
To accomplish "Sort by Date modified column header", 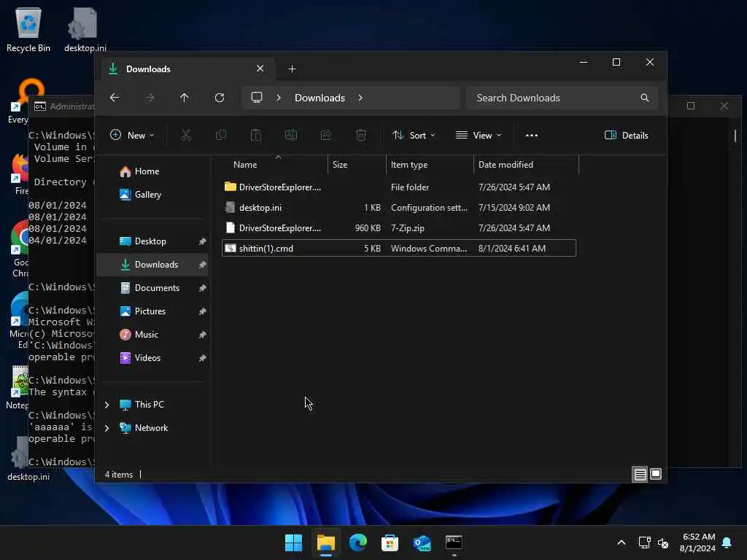I will 526,165.
